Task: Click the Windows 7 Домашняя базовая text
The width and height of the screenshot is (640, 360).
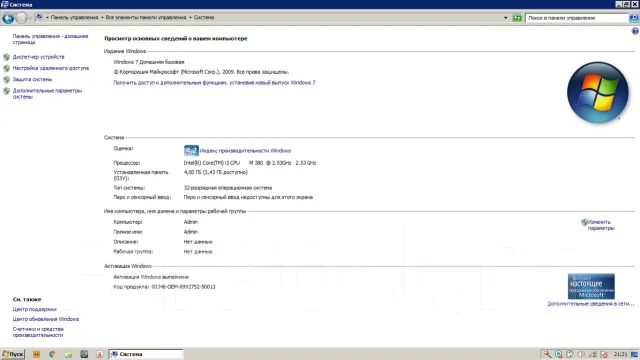Action: pos(149,62)
